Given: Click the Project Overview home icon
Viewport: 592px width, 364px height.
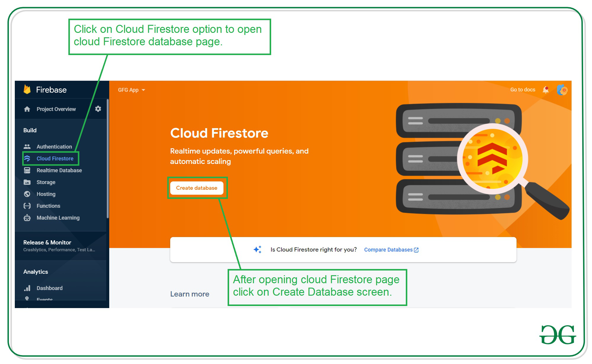Looking at the screenshot, I should coord(27,109).
